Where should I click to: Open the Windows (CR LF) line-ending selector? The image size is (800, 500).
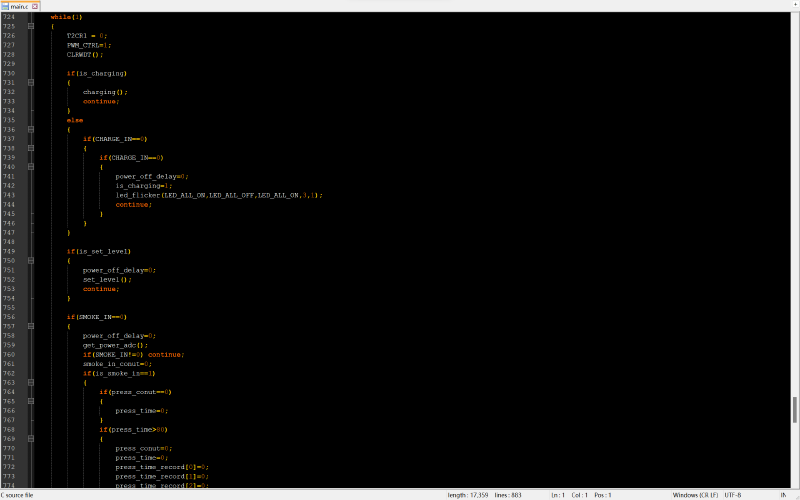(695, 495)
